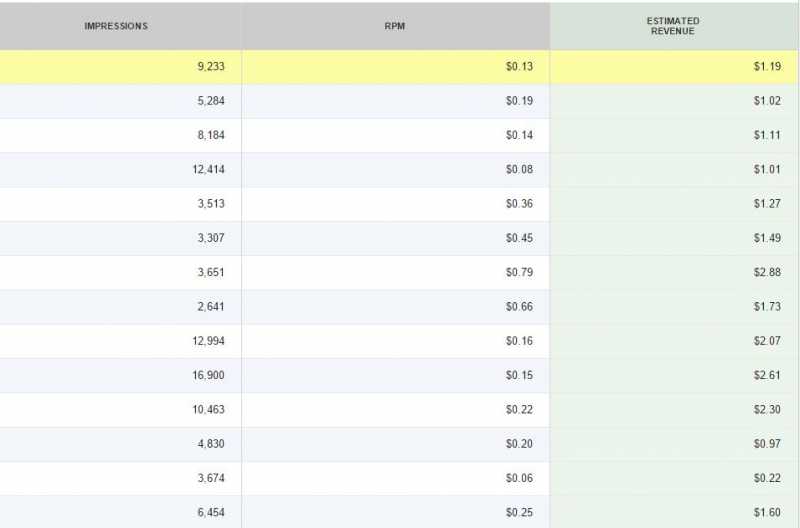Click the $0.19 RPM value

[519, 101]
